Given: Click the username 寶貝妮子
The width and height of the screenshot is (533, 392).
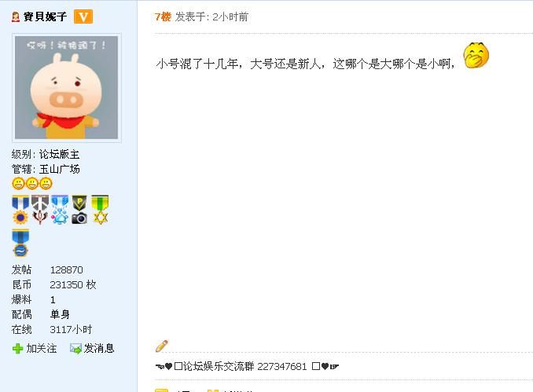Looking at the screenshot, I should coord(45,16).
